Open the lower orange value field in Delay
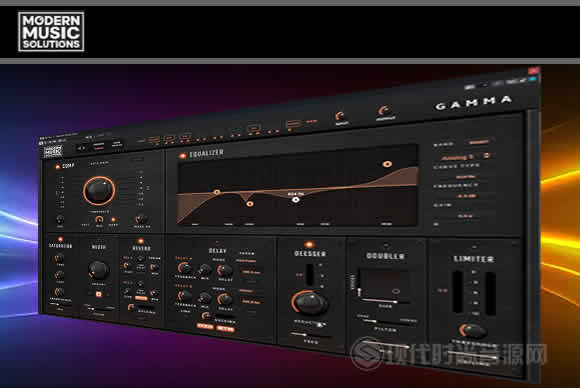 pyautogui.click(x=251, y=302)
